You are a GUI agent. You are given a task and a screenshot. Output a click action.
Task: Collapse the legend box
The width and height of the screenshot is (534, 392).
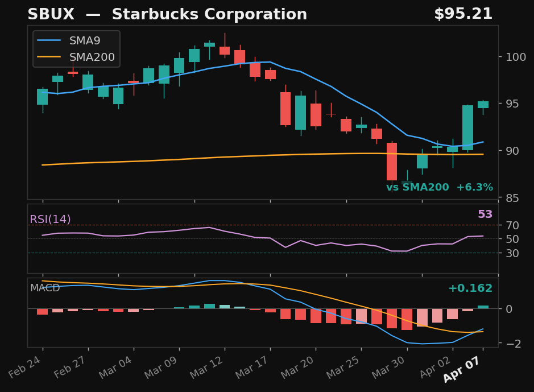click(76, 49)
